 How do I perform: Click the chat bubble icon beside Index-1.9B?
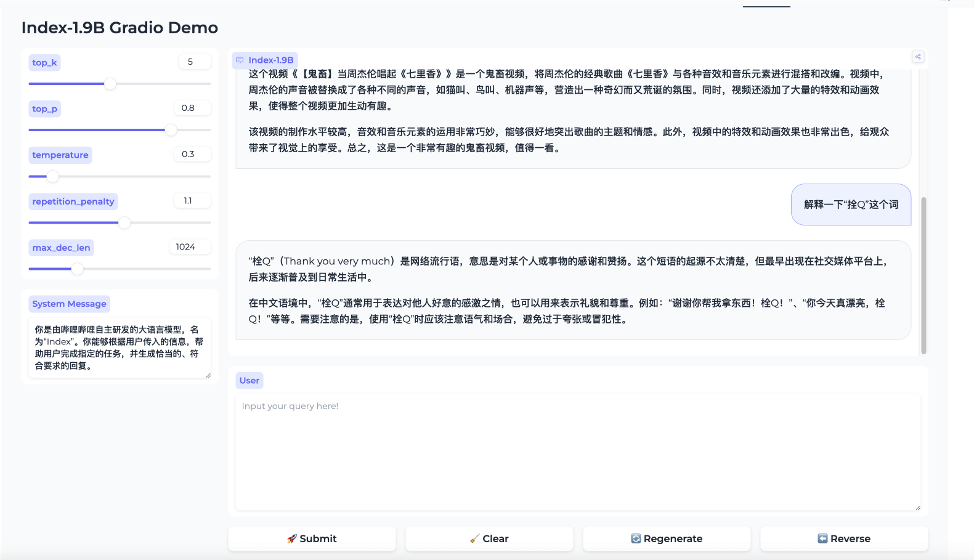point(240,60)
